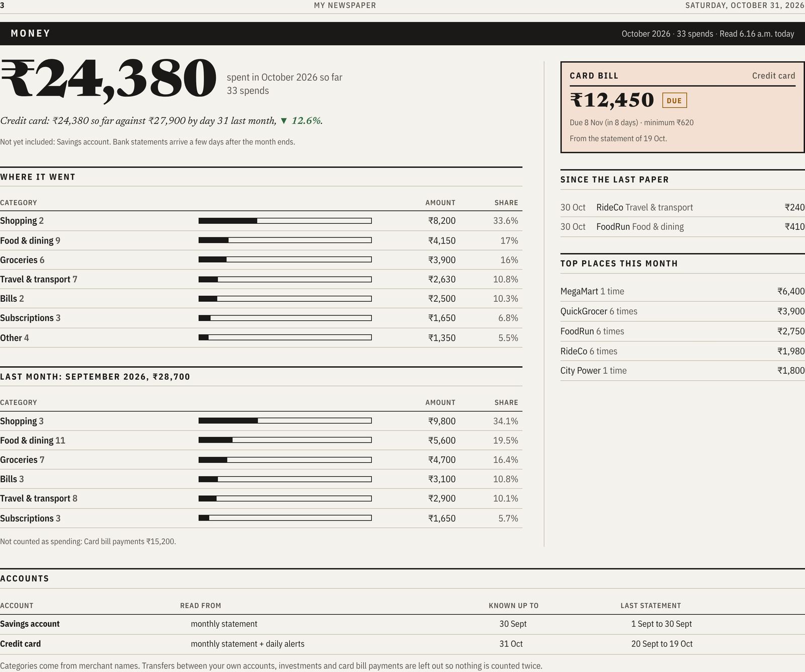Click the 30 Oct FoodRun ₹410 entry
This screenshot has height=672, width=805.
pyautogui.click(x=683, y=227)
